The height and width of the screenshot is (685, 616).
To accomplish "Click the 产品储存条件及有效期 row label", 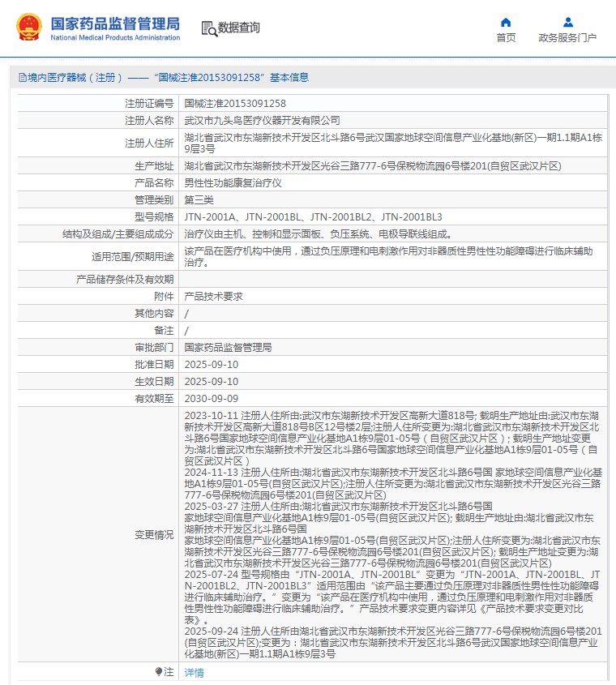I will tap(125, 280).
